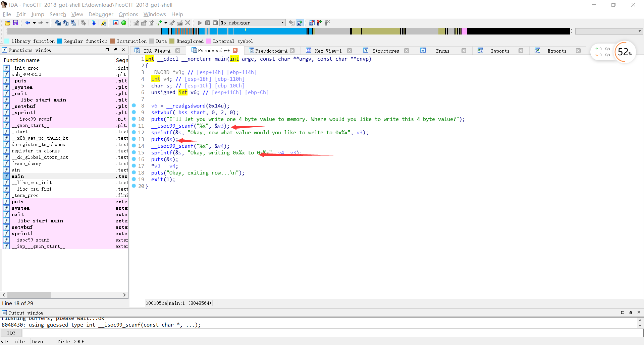Click the IDC command input field
This screenshot has width=644, height=345.
pos(333,333)
